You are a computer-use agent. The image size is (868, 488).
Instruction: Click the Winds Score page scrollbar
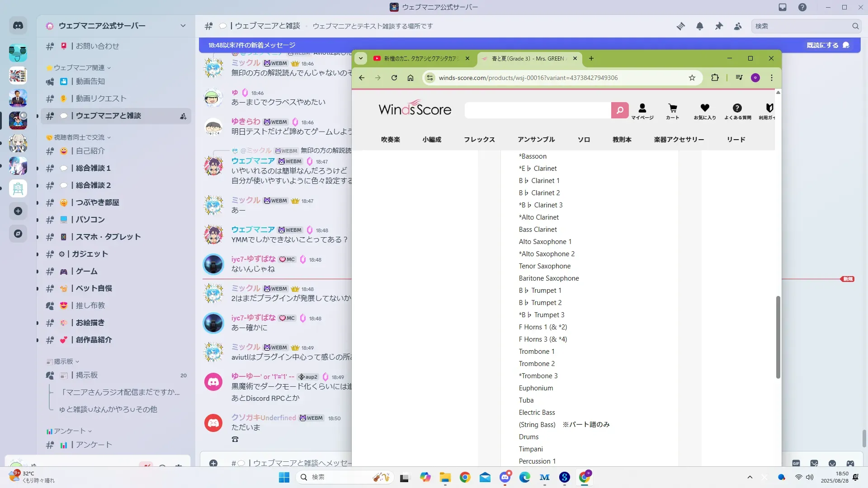(778, 337)
